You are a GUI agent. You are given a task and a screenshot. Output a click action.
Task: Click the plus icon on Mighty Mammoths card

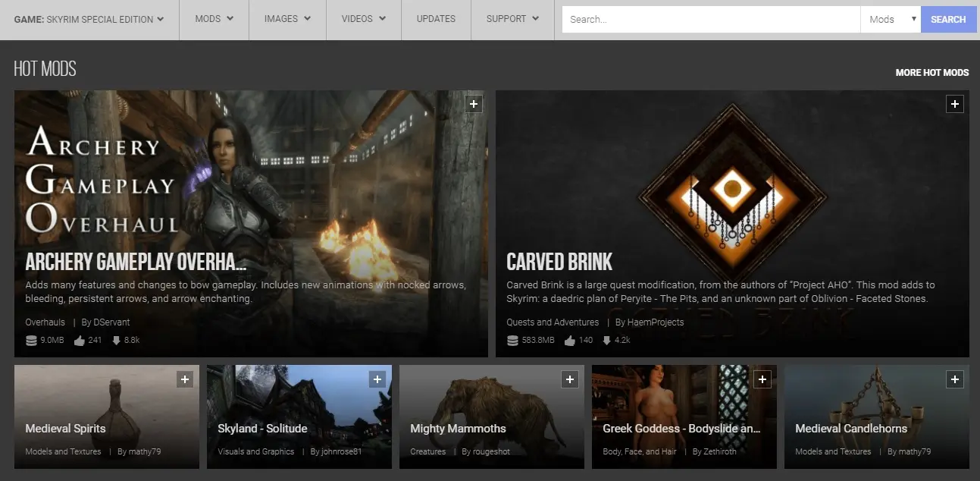570,379
